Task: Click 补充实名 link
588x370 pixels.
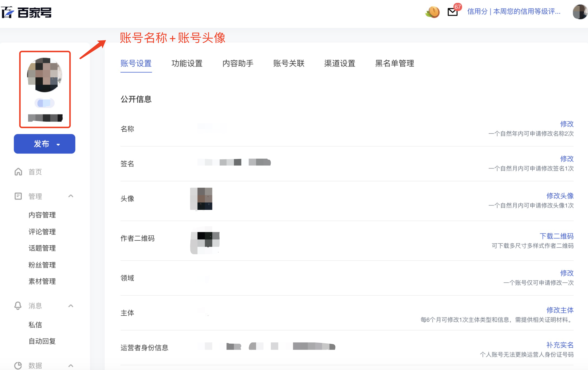Action: pos(560,345)
